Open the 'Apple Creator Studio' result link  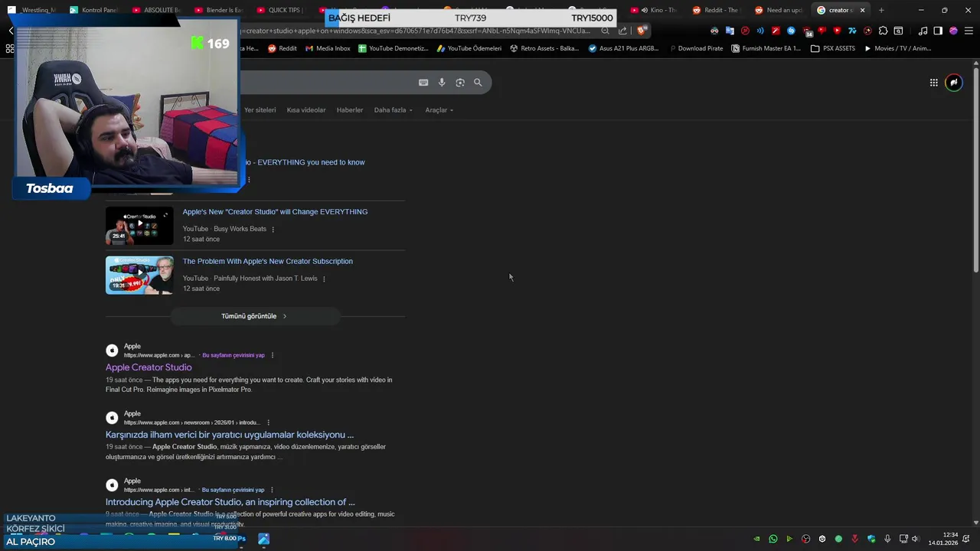(149, 367)
